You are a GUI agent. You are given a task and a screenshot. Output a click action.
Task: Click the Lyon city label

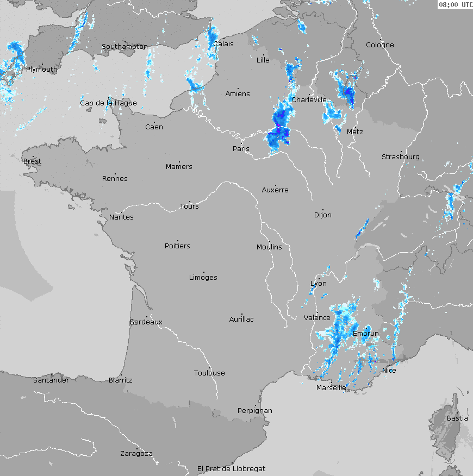coord(319,284)
